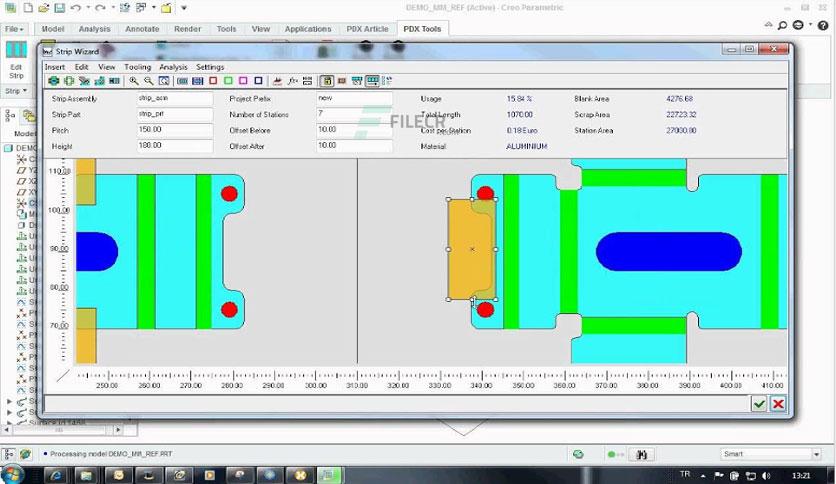
Task: Expand the Strip group dropdown
Action: pyautogui.click(x=16, y=91)
